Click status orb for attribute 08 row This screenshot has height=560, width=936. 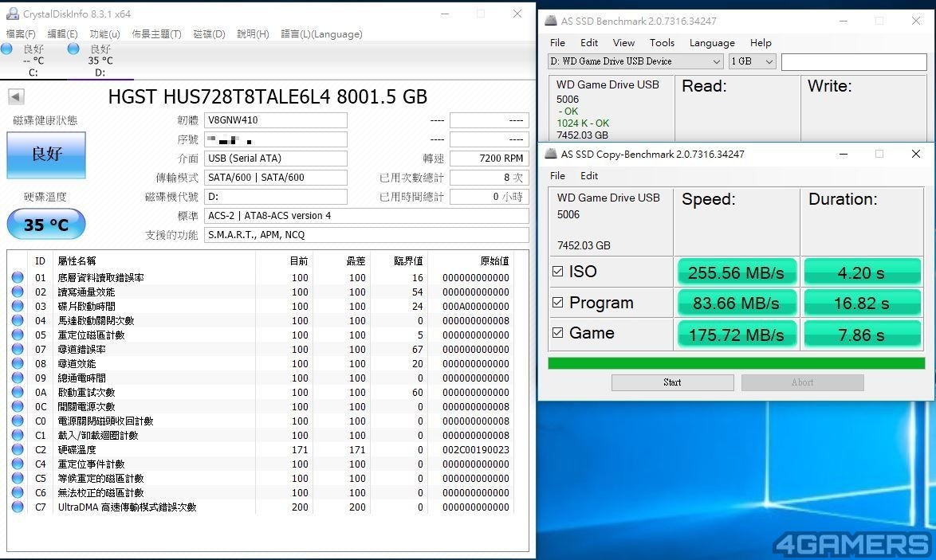(18, 363)
